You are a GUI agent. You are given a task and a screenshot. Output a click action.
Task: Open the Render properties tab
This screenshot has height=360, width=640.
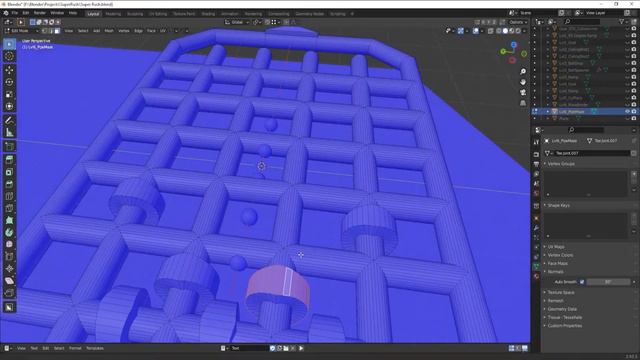pyautogui.click(x=536, y=154)
